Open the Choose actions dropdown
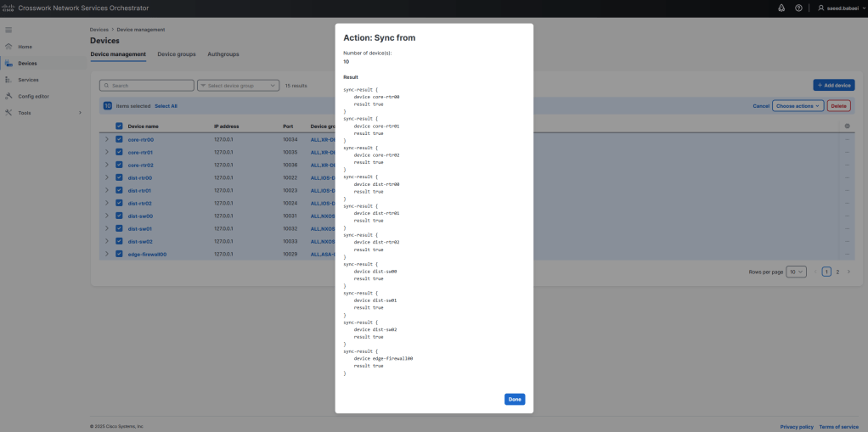The width and height of the screenshot is (868, 432). pos(798,106)
